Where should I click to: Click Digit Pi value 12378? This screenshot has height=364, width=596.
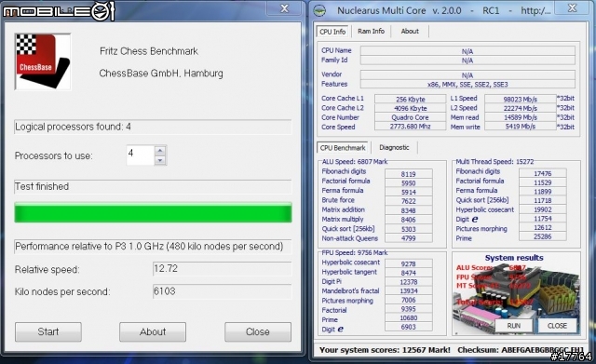pyautogui.click(x=408, y=281)
